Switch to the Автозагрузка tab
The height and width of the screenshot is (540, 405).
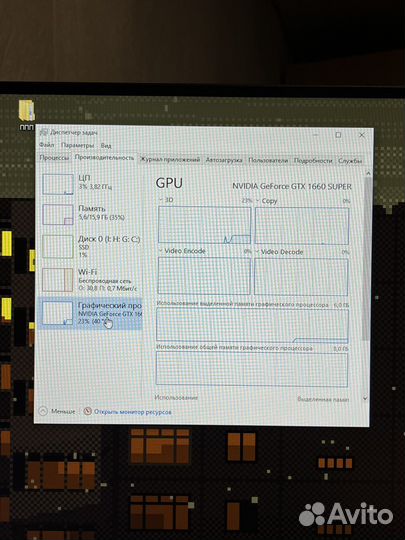(x=224, y=160)
